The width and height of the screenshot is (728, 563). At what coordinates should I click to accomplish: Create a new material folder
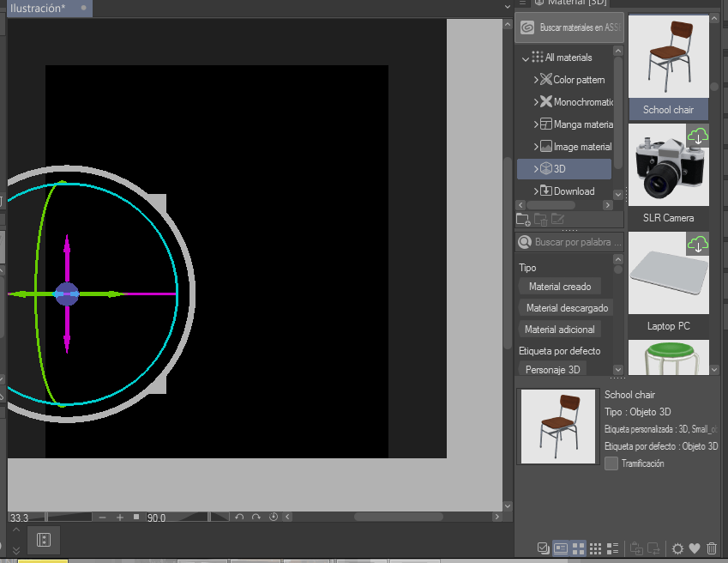[x=523, y=220]
